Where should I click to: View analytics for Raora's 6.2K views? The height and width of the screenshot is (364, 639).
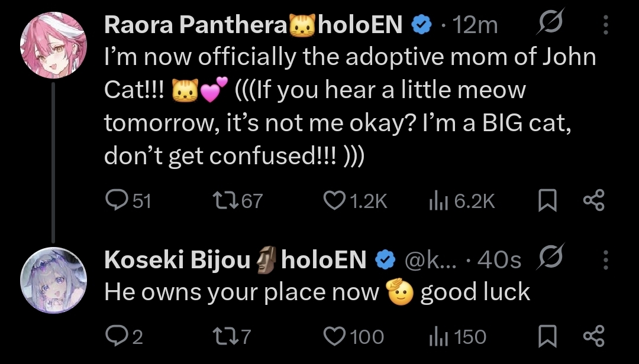tap(437, 201)
